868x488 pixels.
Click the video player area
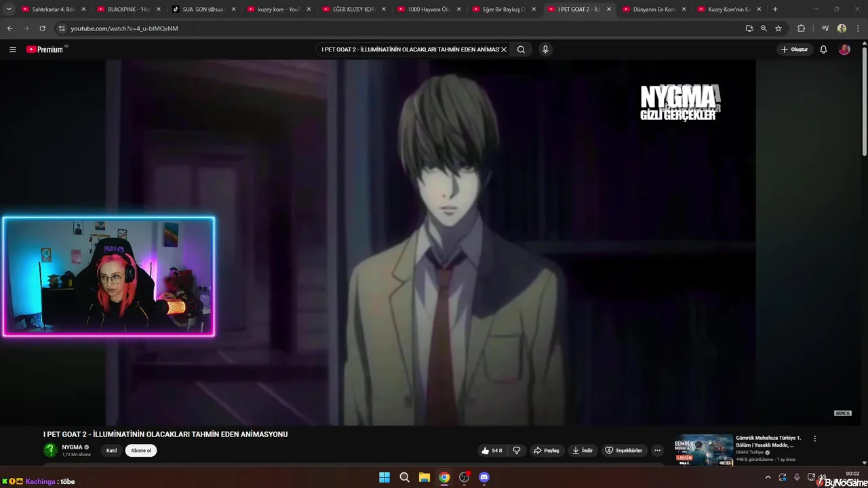point(430,243)
